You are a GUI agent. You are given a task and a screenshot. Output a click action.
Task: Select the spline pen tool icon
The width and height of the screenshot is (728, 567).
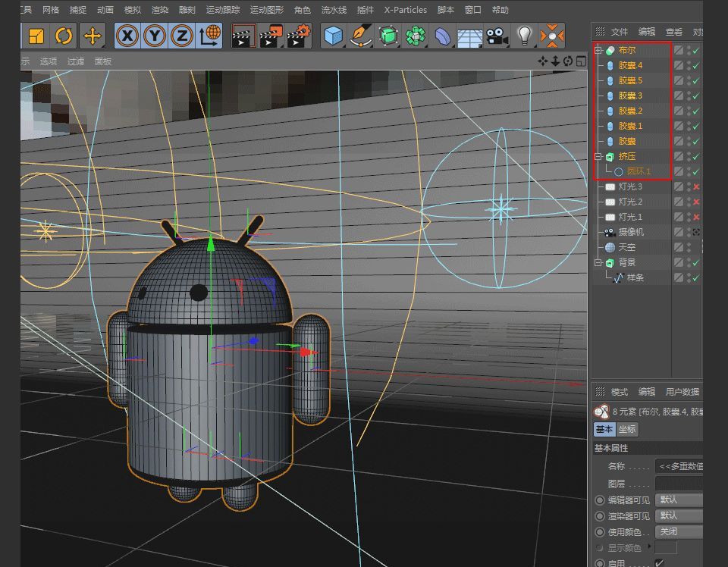(x=360, y=36)
